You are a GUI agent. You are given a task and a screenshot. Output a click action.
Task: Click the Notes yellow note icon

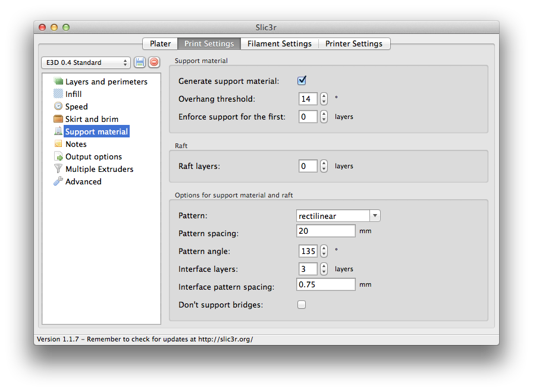(x=58, y=144)
